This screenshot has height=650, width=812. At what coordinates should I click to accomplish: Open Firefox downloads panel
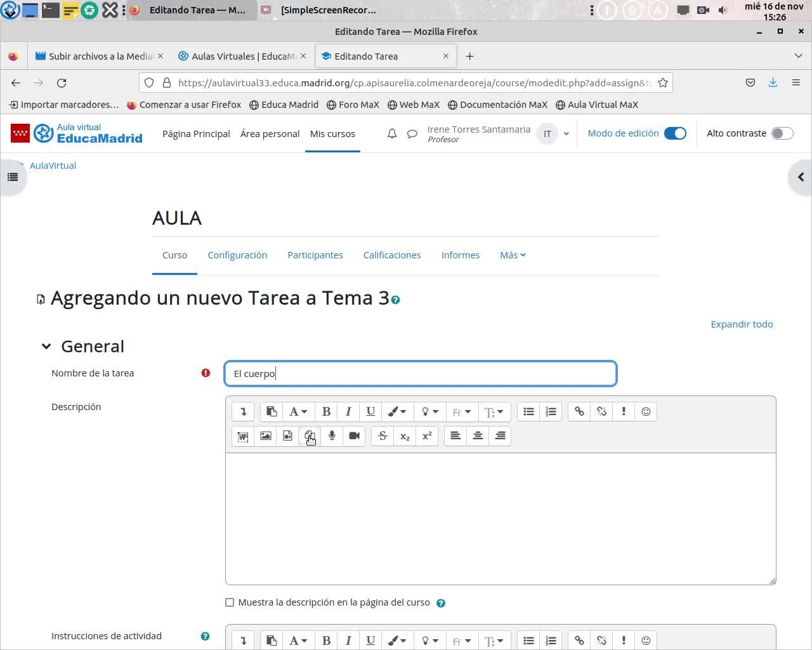pyautogui.click(x=773, y=83)
